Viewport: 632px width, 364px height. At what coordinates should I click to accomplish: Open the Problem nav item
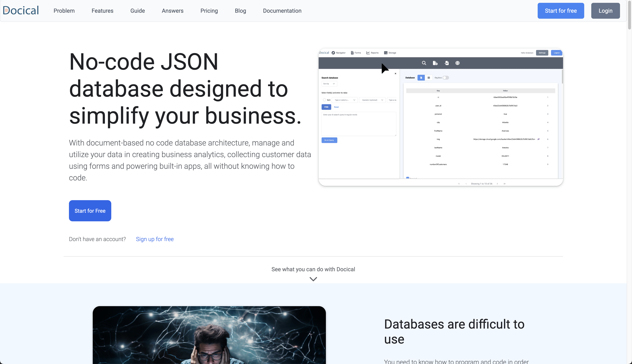tap(64, 11)
